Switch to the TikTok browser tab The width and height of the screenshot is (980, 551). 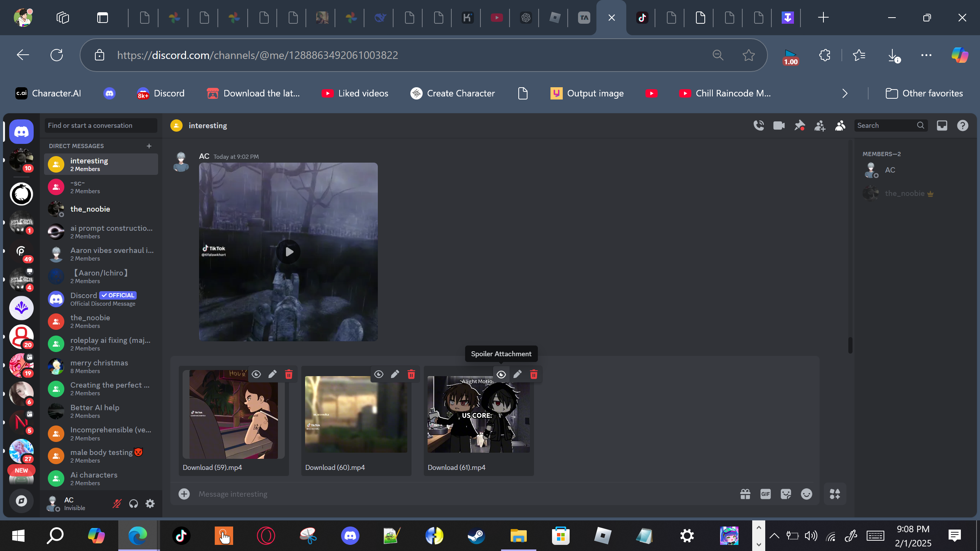642,18
